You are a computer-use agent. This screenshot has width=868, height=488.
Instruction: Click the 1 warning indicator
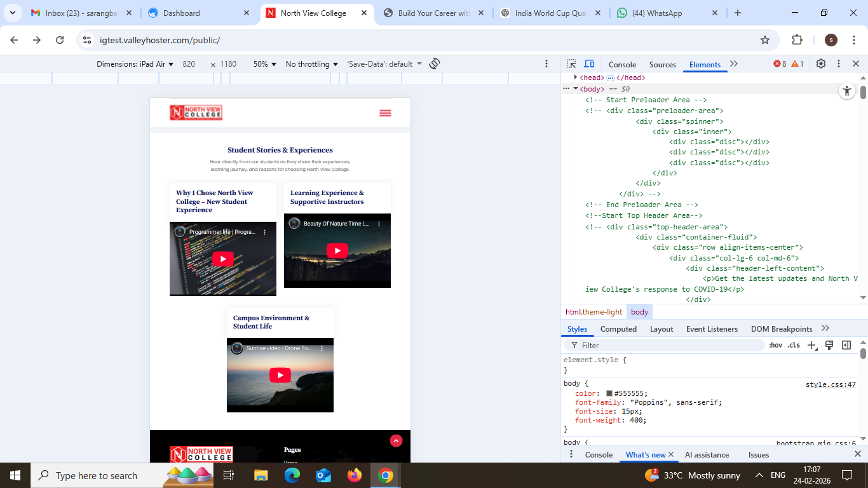click(797, 64)
